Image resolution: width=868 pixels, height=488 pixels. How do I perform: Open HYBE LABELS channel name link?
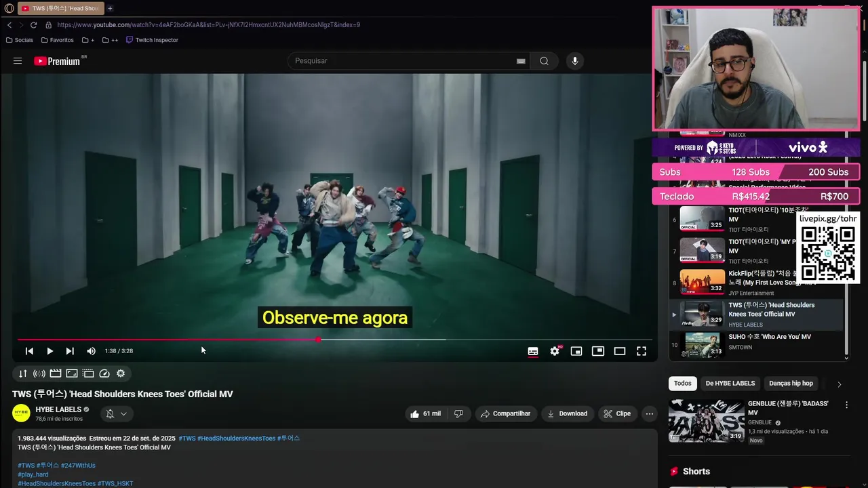pyautogui.click(x=58, y=409)
